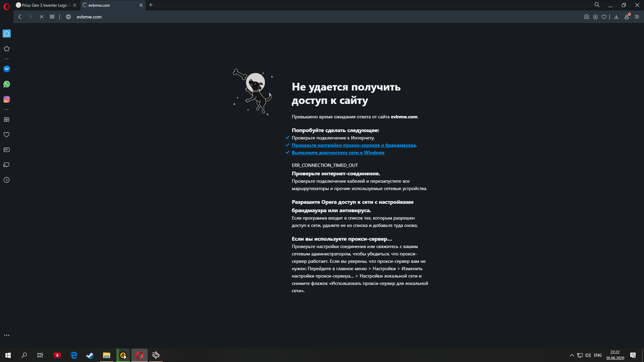This screenshot has height=362, width=644.
Task: Click the proxy and firewall settings link
Action: pyautogui.click(x=354, y=145)
